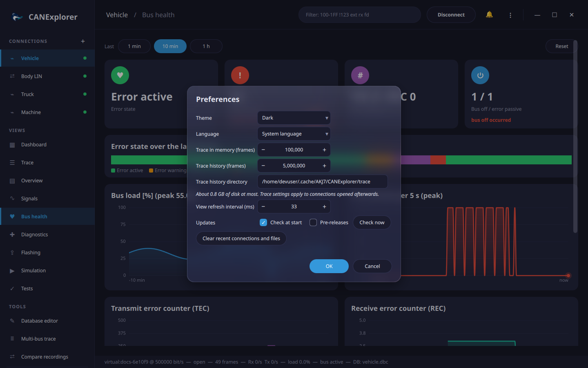Screen dimensions: 588x368
Task: Open the Simulation view
Action: [x=47, y=271]
